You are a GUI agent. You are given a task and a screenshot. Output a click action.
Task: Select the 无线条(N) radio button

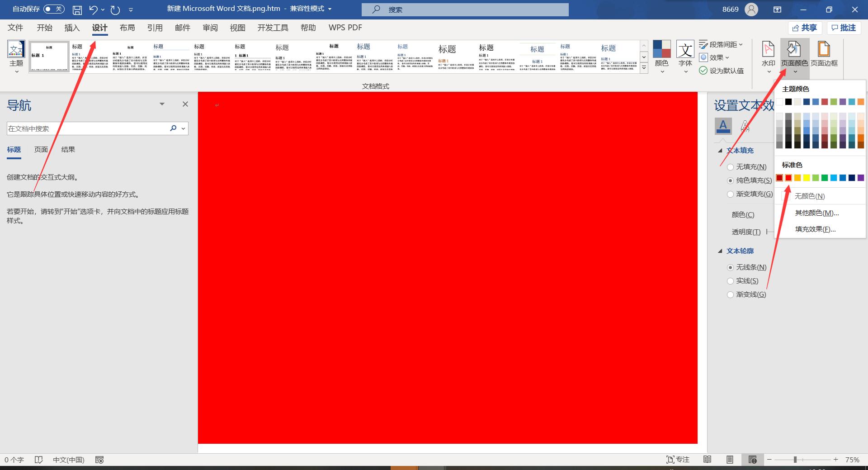point(730,267)
